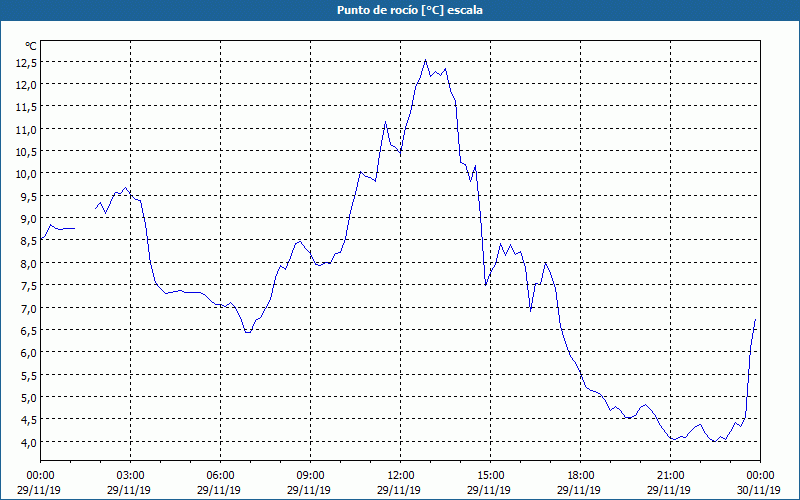Click the 9,5 y-axis value

point(29,196)
